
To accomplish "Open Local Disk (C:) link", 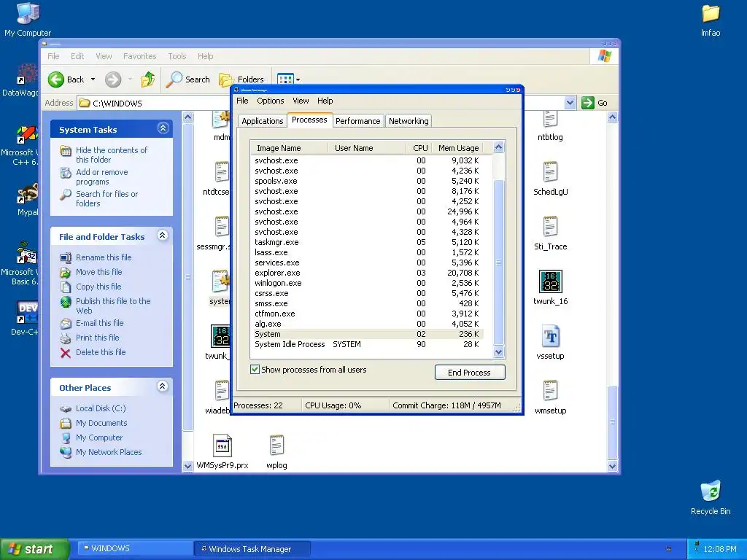I will pos(101,408).
